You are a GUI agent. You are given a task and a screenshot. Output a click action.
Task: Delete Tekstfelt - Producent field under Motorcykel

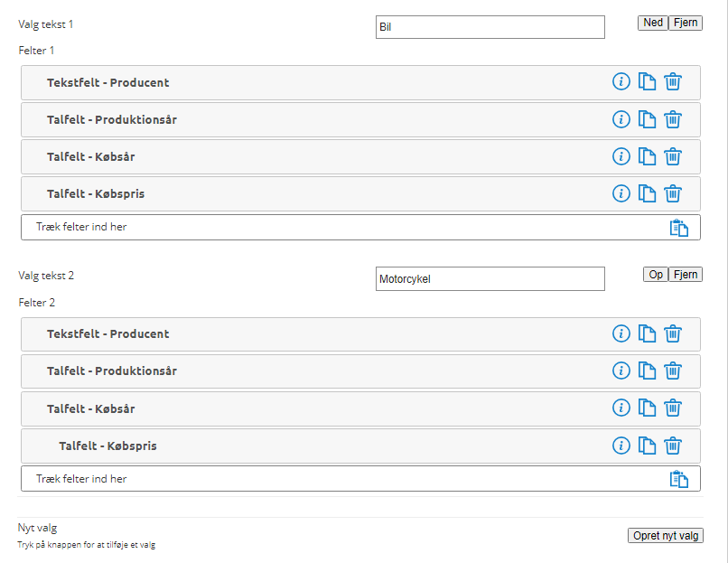click(673, 333)
